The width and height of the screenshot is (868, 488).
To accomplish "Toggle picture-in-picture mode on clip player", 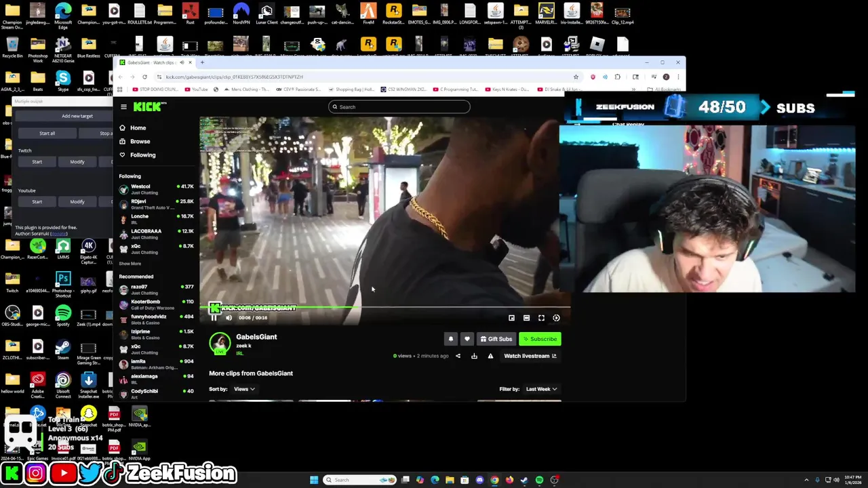I will click(511, 318).
